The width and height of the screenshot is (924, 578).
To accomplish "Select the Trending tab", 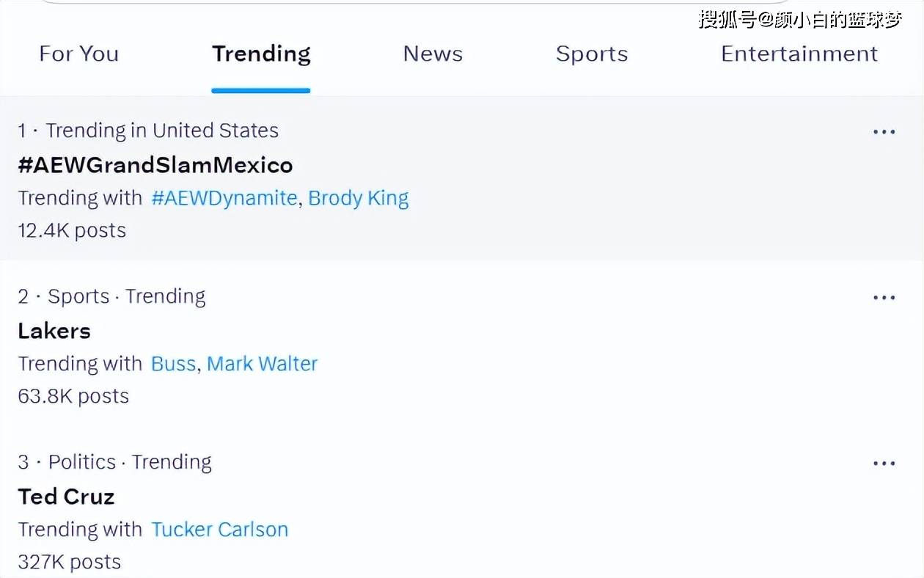I will pos(261,54).
